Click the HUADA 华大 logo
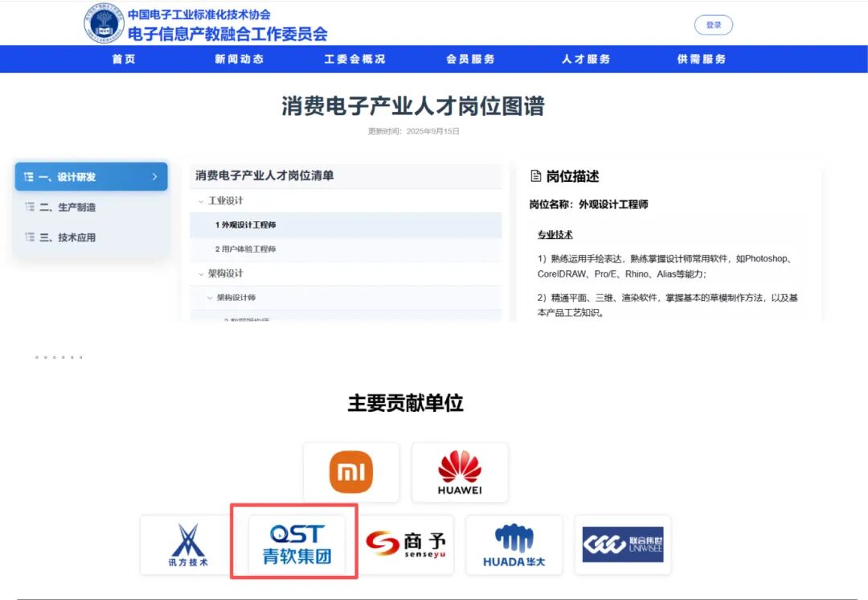The width and height of the screenshot is (868, 600). [x=514, y=545]
